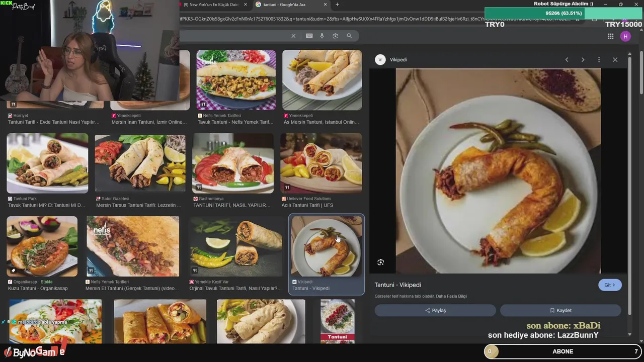Open the Tavuk Tantuni Nefis Yemek Tarifleri image

tap(236, 80)
